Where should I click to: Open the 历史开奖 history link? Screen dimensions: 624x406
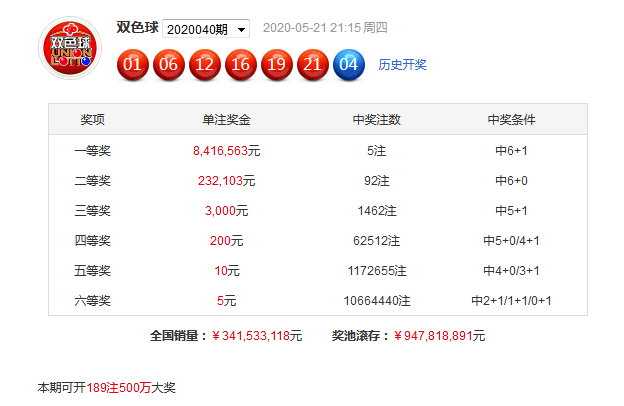coord(402,64)
